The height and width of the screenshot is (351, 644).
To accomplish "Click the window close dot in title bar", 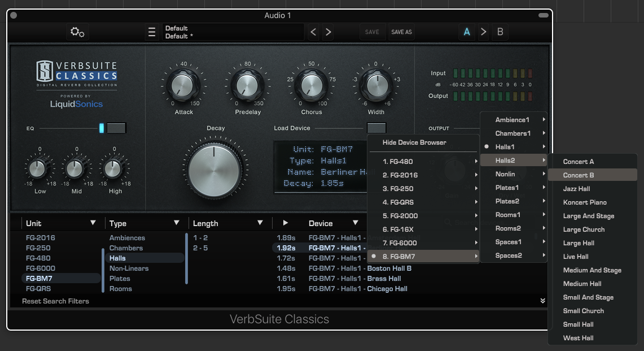I will click(14, 15).
